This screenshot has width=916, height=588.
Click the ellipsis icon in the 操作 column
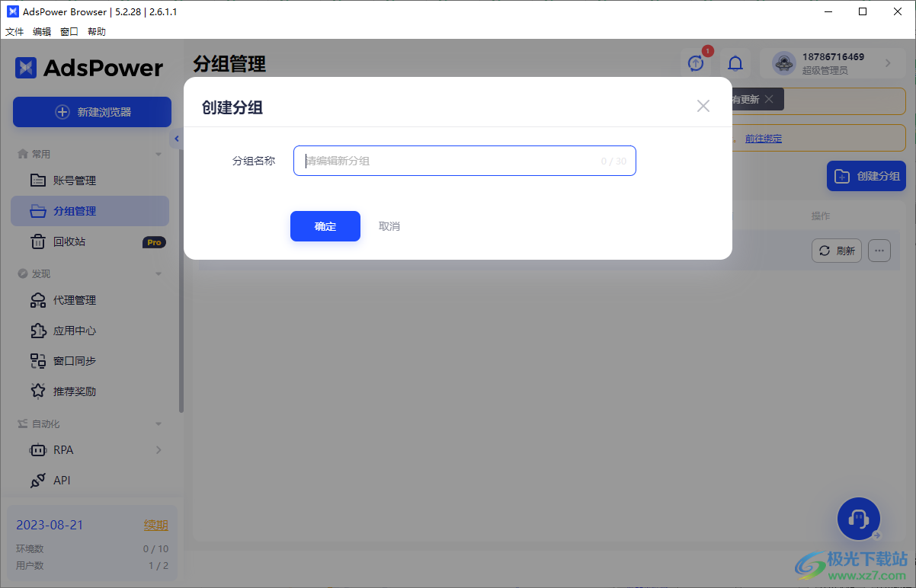point(879,250)
